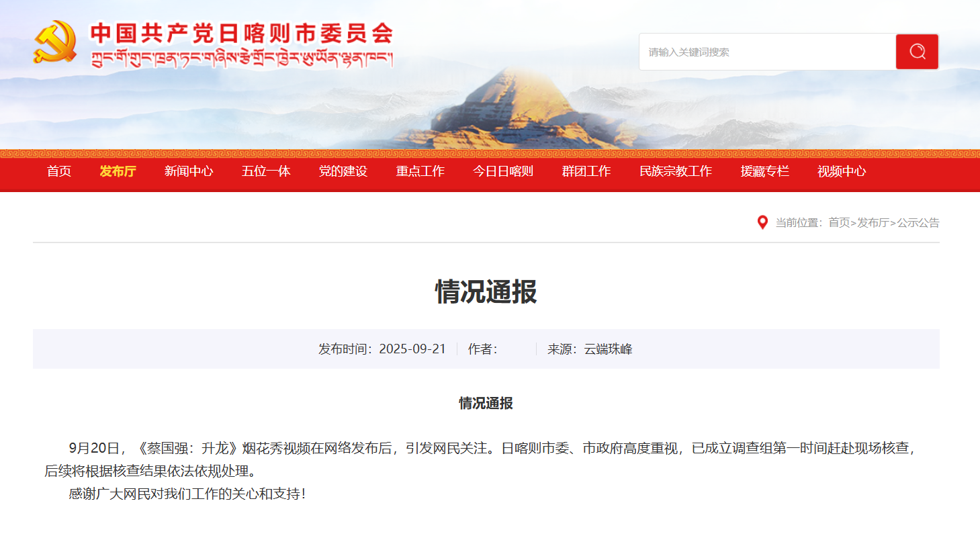Click the keyword search input field

[x=767, y=52]
